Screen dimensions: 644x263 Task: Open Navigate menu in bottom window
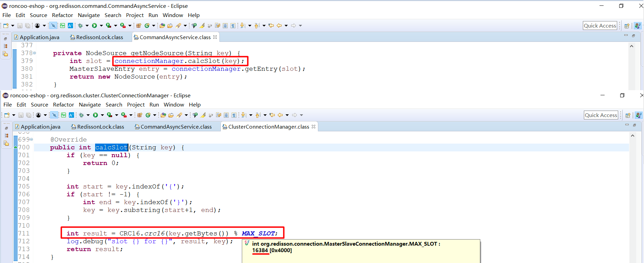point(90,105)
